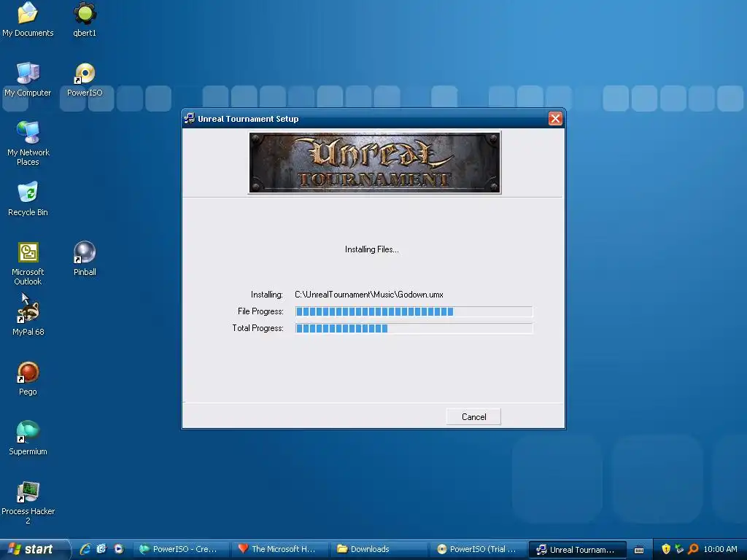
Task: Switch to PowerISO - Cre... taskbar window
Action: (x=181, y=549)
